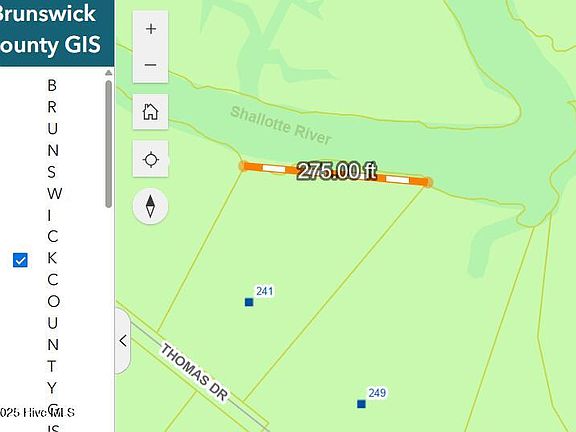
Task: Click the THOMAS DR road label
Action: tap(194, 371)
